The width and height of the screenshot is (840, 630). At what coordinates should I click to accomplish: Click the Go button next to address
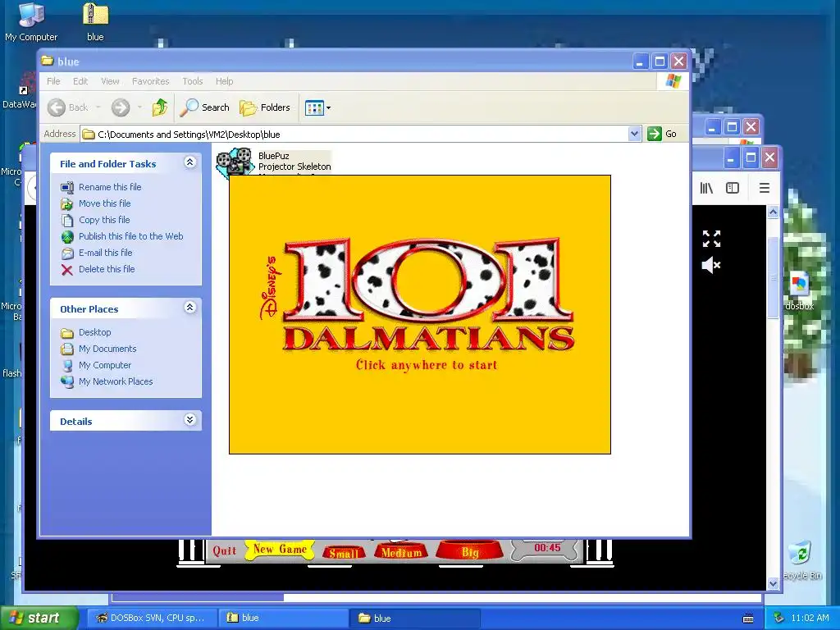662,134
